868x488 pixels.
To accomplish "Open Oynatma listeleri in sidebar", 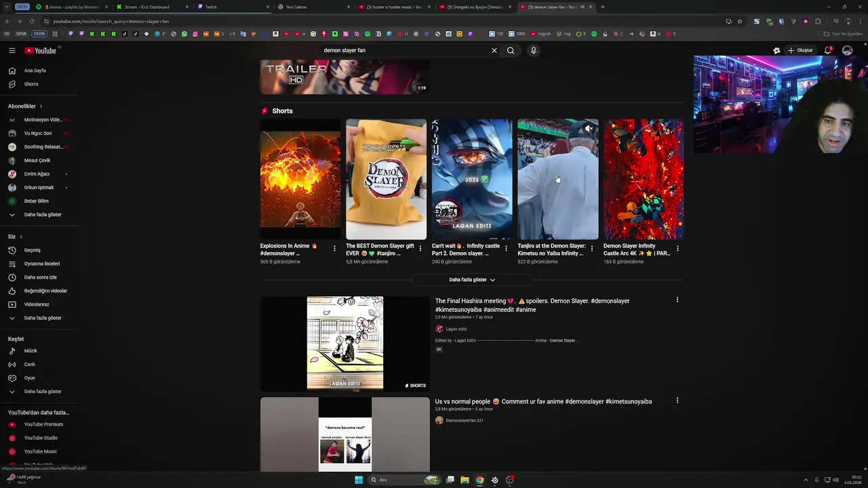I will point(42,264).
